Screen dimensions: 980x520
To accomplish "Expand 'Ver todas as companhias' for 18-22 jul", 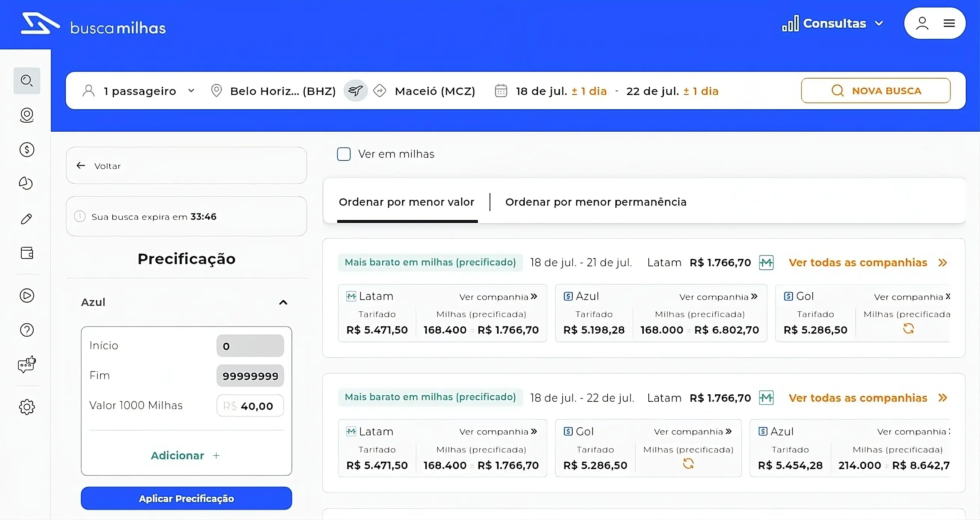I will 868,398.
